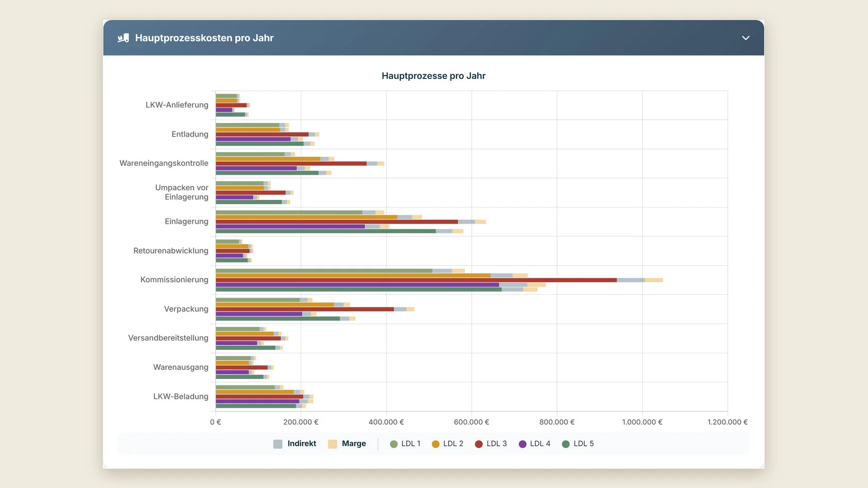Image resolution: width=868 pixels, height=488 pixels.
Task: Click the LDL 4 LKW-Beladung purple bar
Action: coord(258,401)
